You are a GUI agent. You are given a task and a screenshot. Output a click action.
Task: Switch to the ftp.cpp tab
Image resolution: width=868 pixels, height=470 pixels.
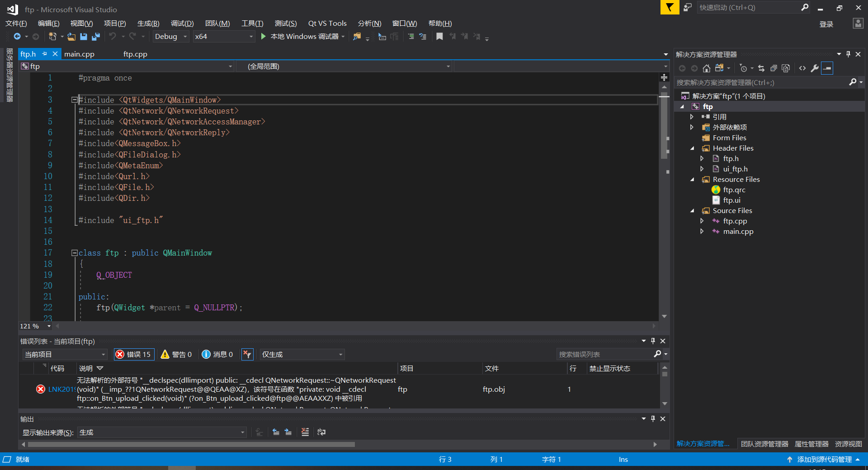[x=135, y=54]
